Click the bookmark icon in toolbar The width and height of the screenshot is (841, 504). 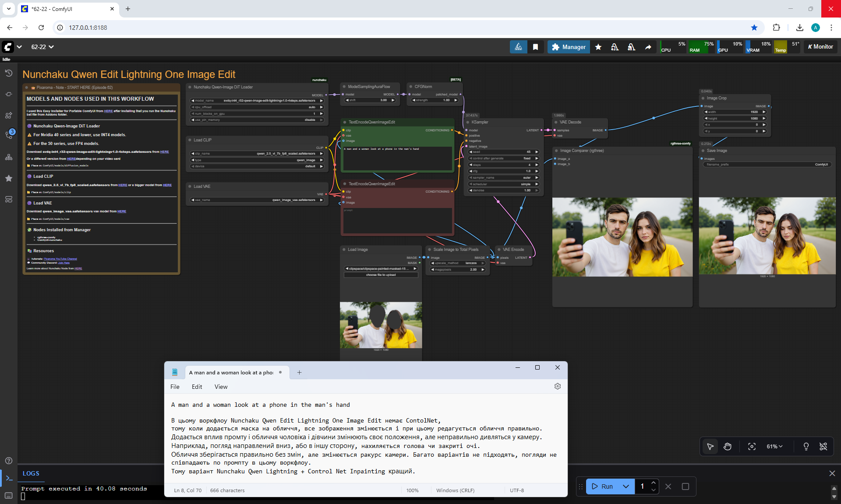click(535, 47)
